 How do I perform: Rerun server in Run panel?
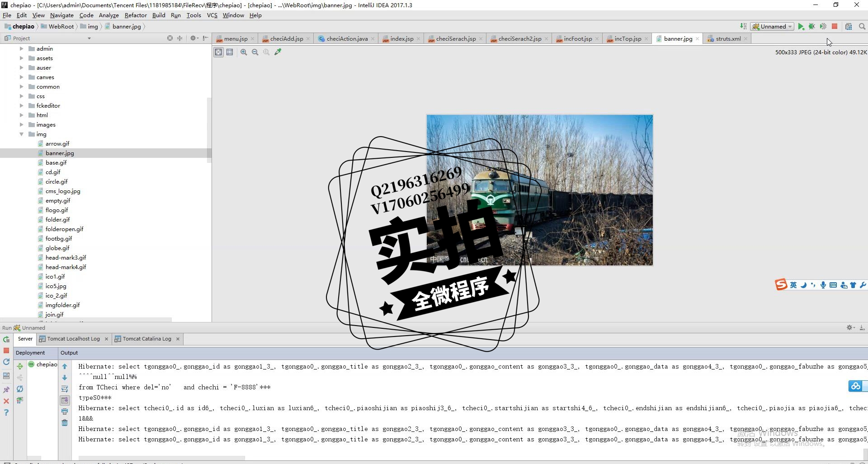pos(6,339)
